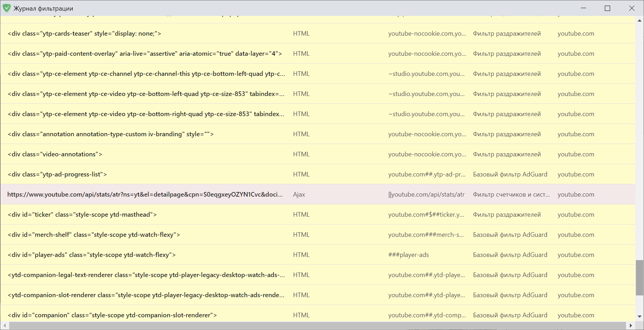Select the ytp-ad-progress-list entry

57,174
